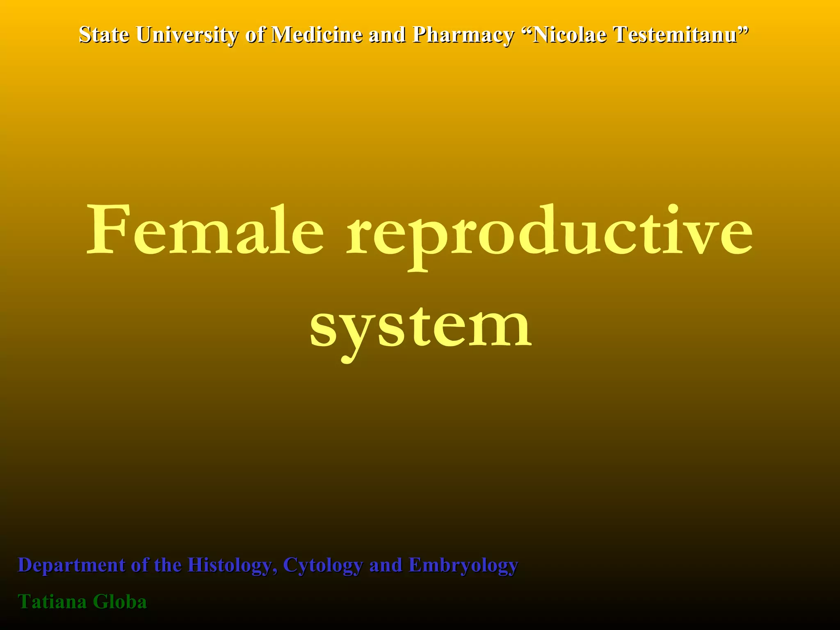Screen dimensions: 840x630
Task: Click the name 'Testemitanu' in header
Action: (x=677, y=34)
